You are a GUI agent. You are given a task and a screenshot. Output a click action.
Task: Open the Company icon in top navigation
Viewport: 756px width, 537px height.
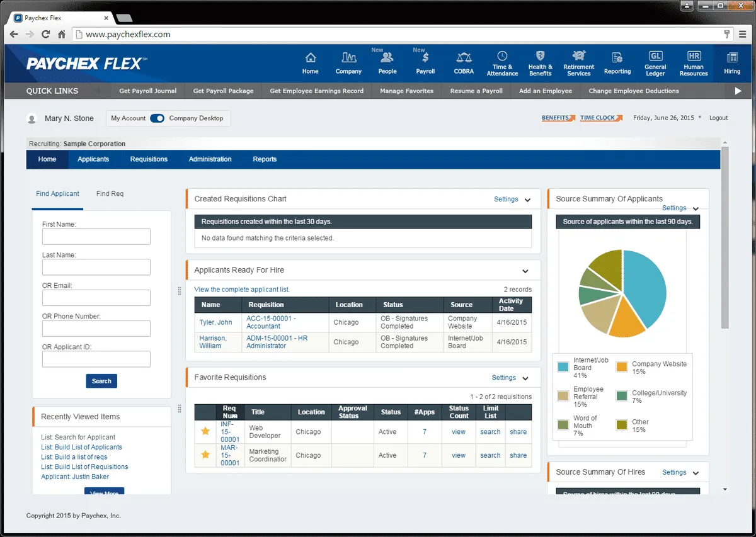pos(348,57)
